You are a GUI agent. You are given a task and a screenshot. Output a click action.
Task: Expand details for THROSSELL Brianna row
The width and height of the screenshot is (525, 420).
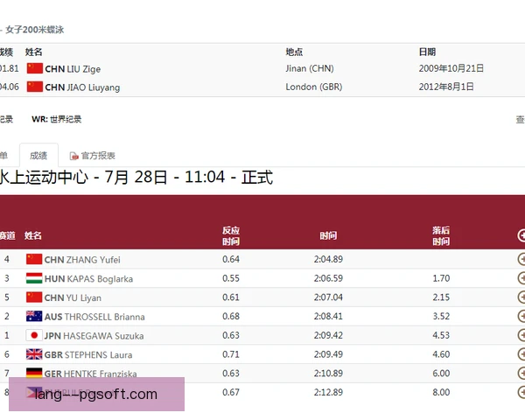pos(521,316)
